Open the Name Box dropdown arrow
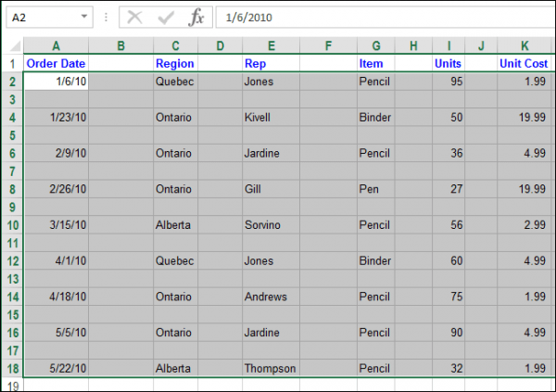 pos(84,17)
